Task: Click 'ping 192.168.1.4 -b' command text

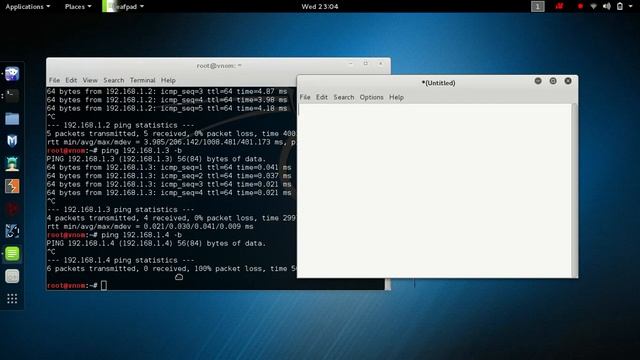Action: click(142, 235)
